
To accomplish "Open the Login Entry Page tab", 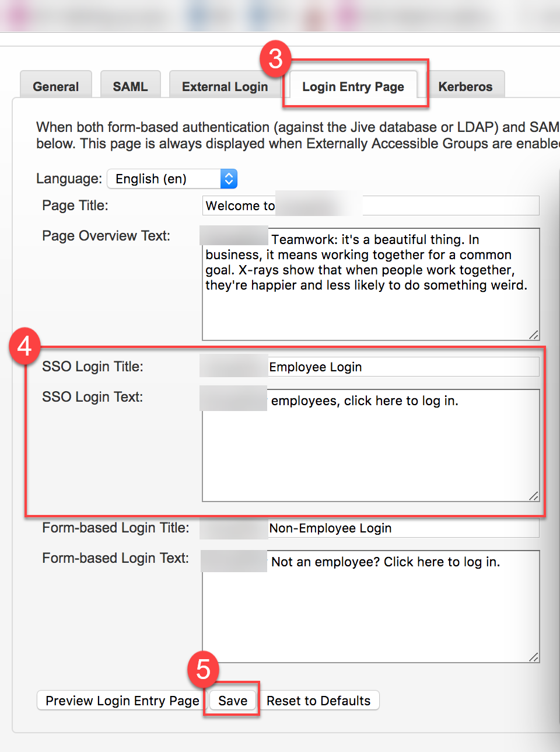I will [353, 86].
